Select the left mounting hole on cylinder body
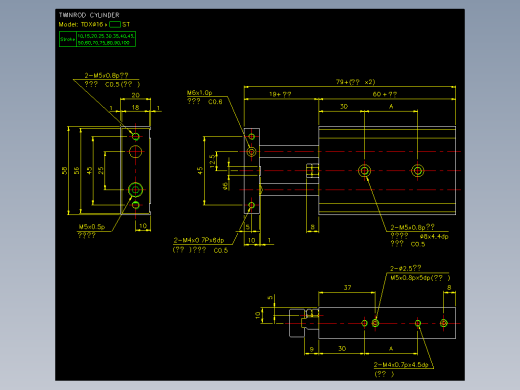520x390 pixels. pos(364,171)
